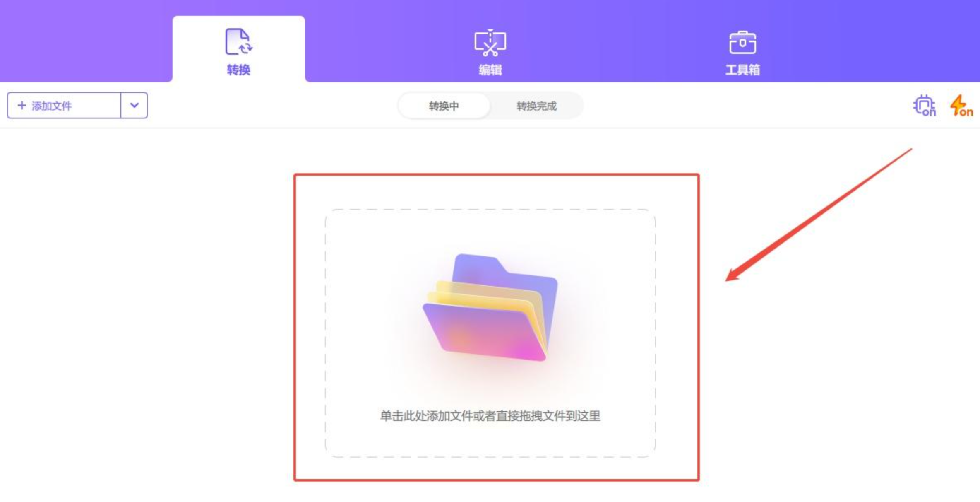Screen dimensions: 980x502
Task: Click the scissors-screen icon above 编辑
Action: click(x=490, y=43)
